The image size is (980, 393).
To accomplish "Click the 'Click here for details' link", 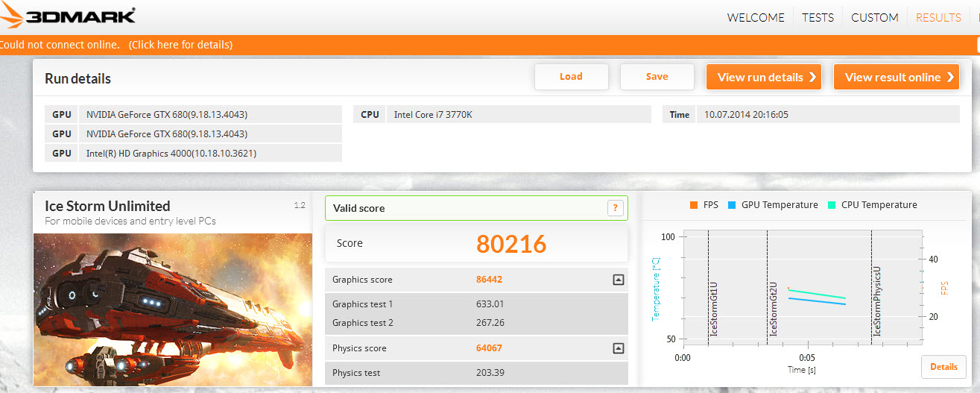I will click(x=180, y=45).
